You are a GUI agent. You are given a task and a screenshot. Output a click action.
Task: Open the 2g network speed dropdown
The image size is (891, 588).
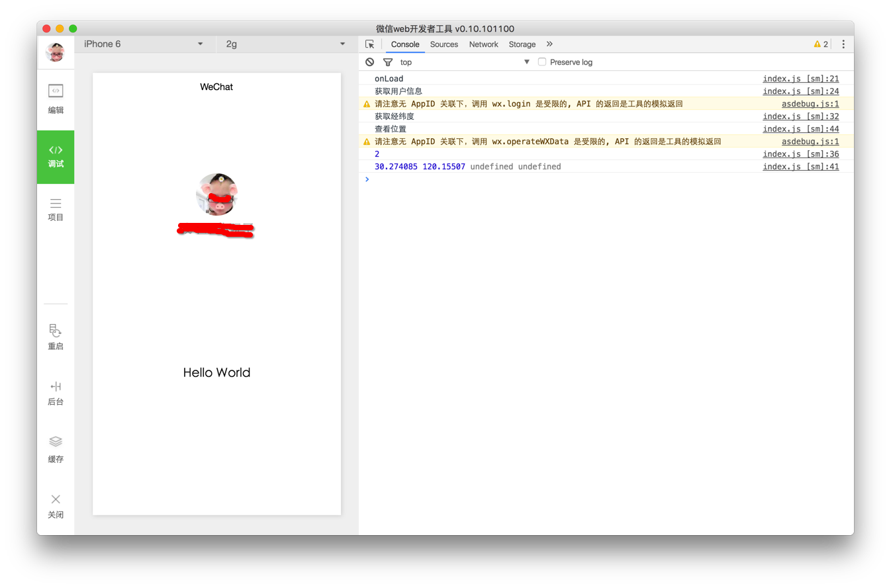(285, 44)
